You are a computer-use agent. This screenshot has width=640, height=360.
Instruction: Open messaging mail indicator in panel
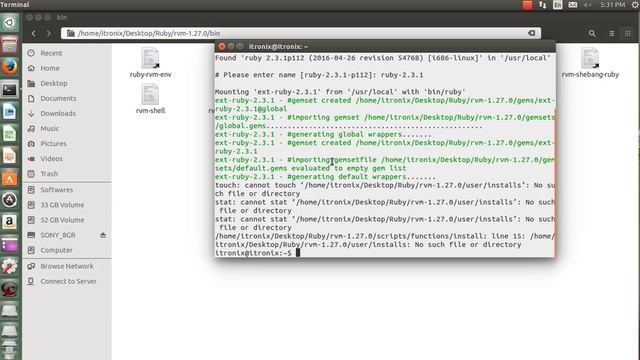pyautogui.click(x=573, y=5)
